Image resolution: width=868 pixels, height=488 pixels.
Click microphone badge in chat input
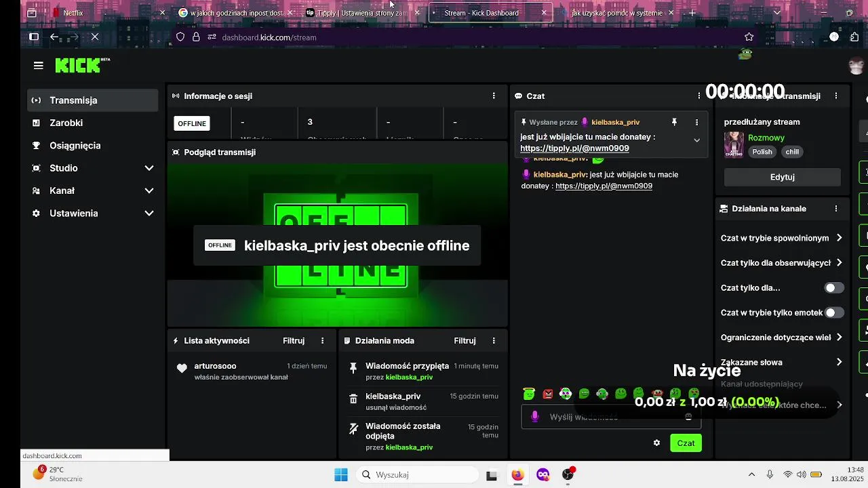(x=534, y=417)
